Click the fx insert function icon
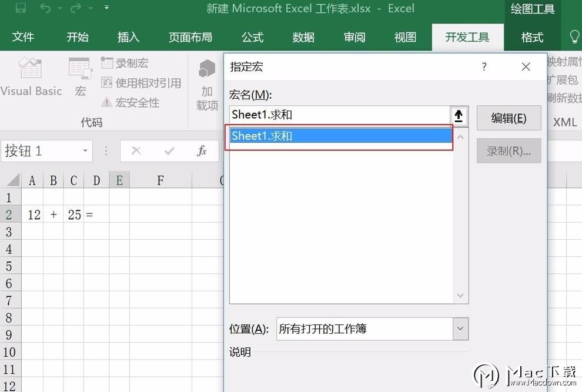This screenshot has width=582, height=392. 202,150
